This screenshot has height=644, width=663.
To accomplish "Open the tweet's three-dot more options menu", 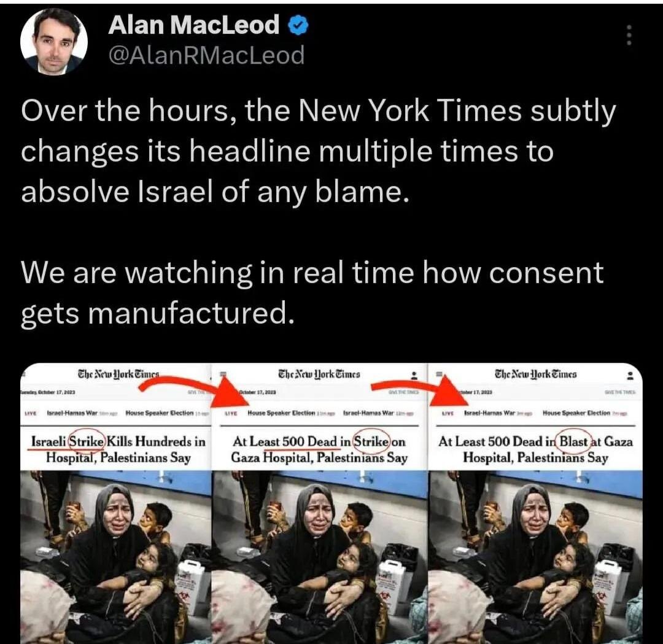I will [x=629, y=34].
